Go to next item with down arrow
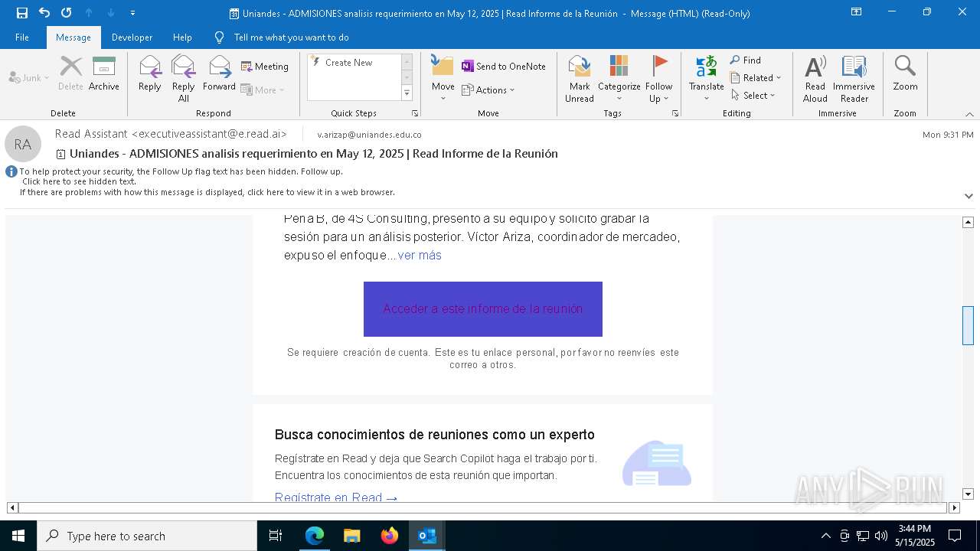The width and height of the screenshot is (980, 551). point(111,13)
